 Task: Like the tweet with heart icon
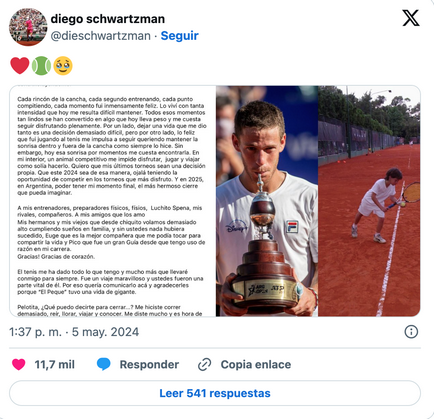pyautogui.click(x=19, y=364)
